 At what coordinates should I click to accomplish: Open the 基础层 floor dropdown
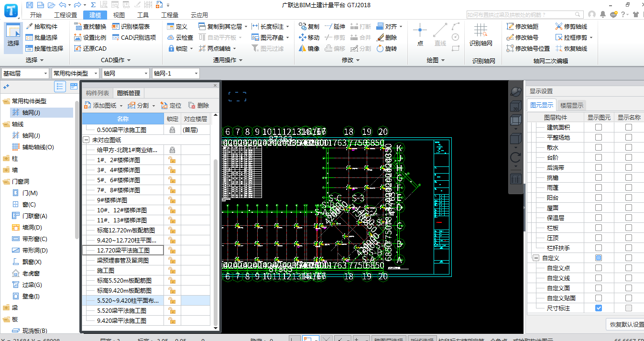point(25,73)
